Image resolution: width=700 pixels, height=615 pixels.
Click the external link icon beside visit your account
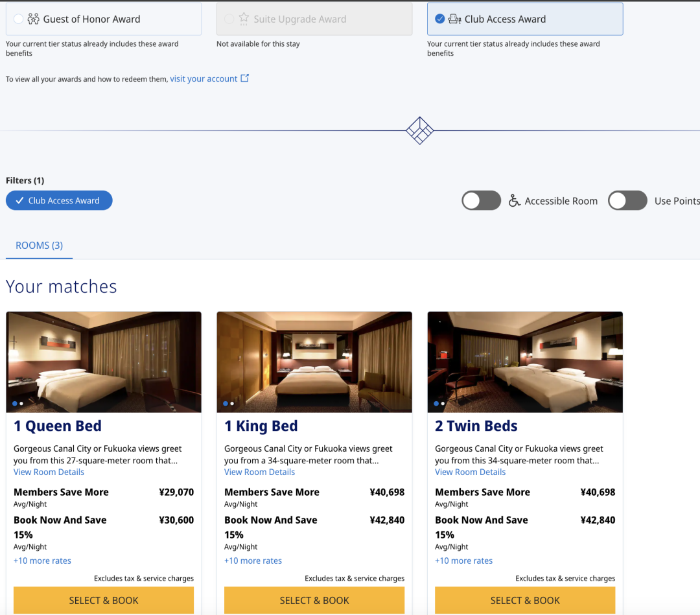244,78
